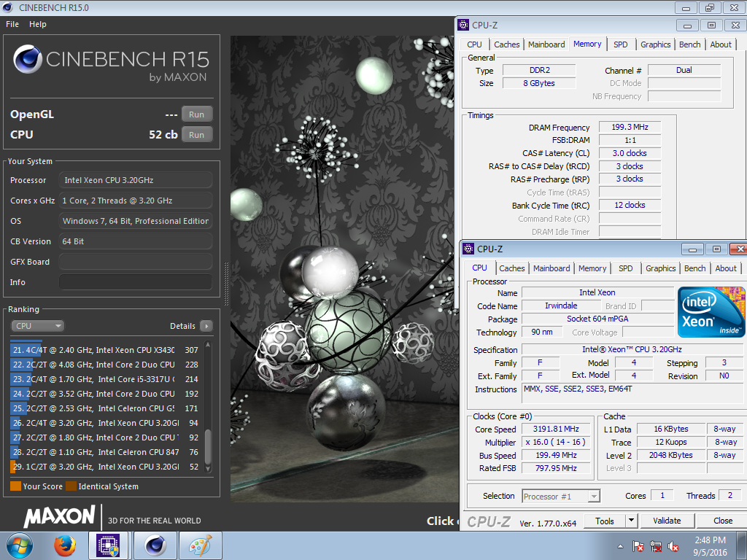This screenshot has width=747, height=560.
Task: Click the Info text field in Cinebench
Action: (136, 282)
